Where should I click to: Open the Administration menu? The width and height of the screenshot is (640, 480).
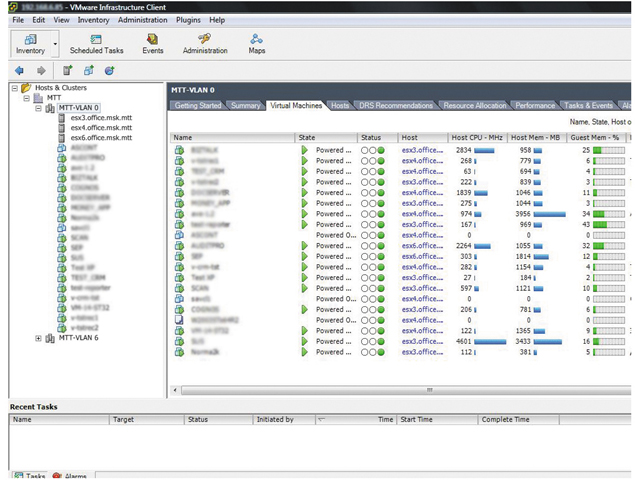tap(142, 20)
